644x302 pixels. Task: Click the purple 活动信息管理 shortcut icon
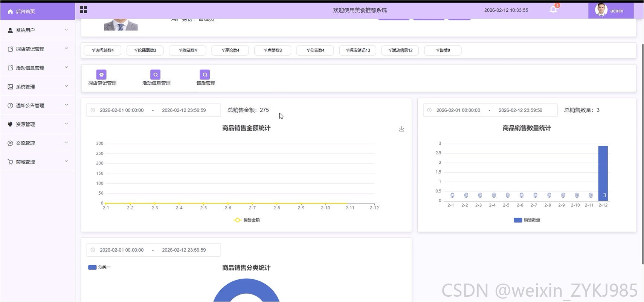[x=156, y=75]
